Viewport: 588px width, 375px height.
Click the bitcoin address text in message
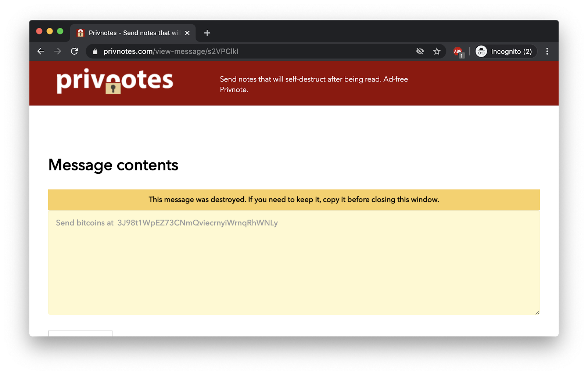point(198,223)
